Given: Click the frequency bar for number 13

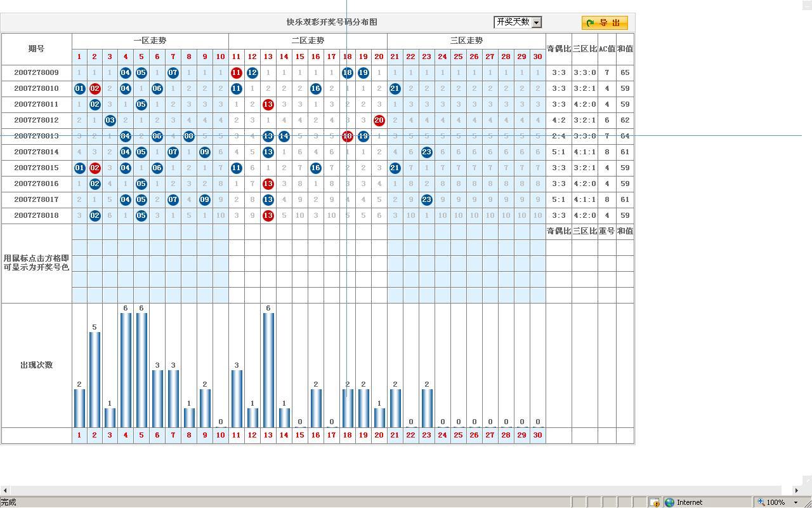Looking at the screenshot, I should [x=268, y=370].
